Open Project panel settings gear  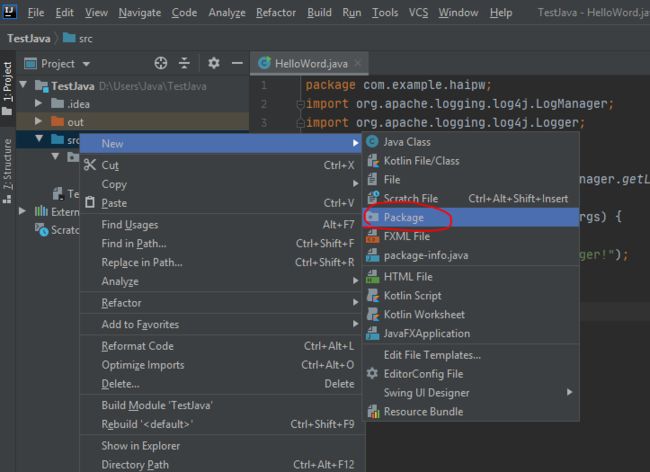tap(213, 63)
